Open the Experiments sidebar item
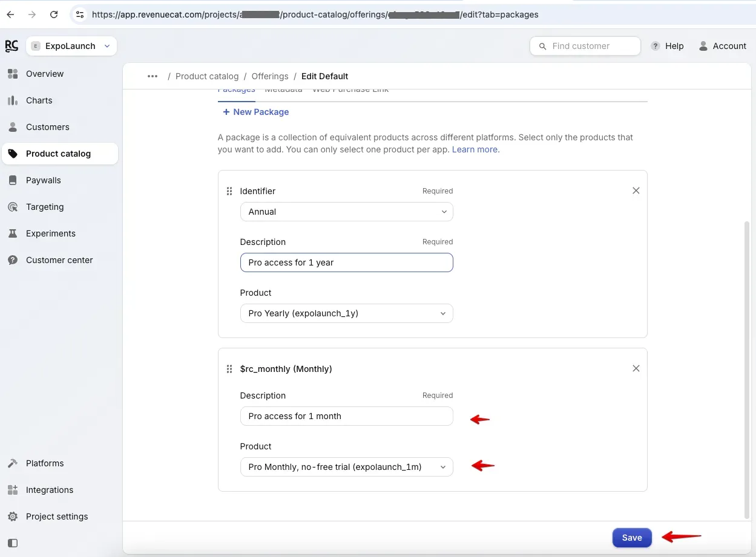This screenshot has width=756, height=557. point(60,233)
